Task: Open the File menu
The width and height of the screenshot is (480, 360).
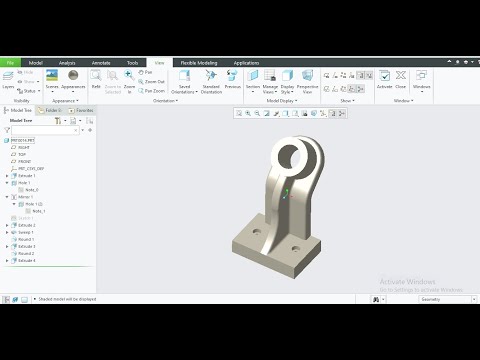Action: (10, 63)
